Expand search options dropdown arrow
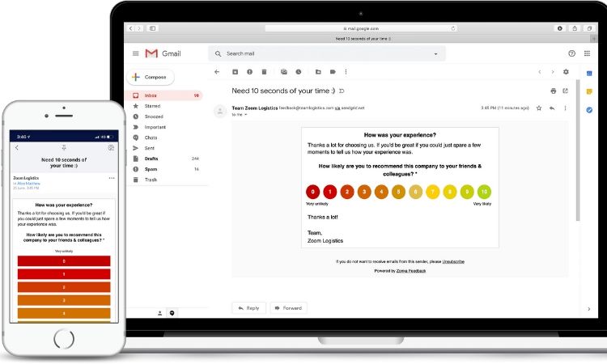 pyautogui.click(x=436, y=54)
